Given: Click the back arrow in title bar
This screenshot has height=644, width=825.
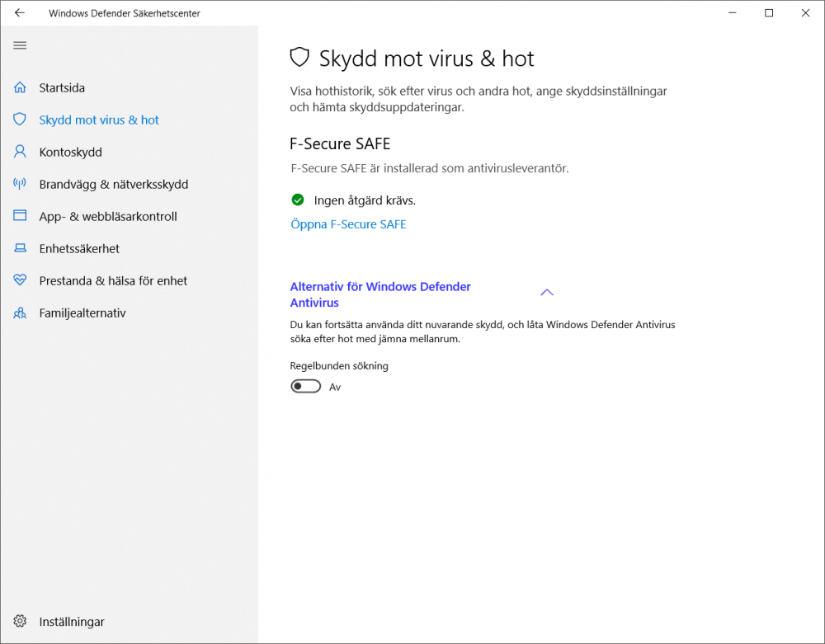Looking at the screenshot, I should point(20,13).
